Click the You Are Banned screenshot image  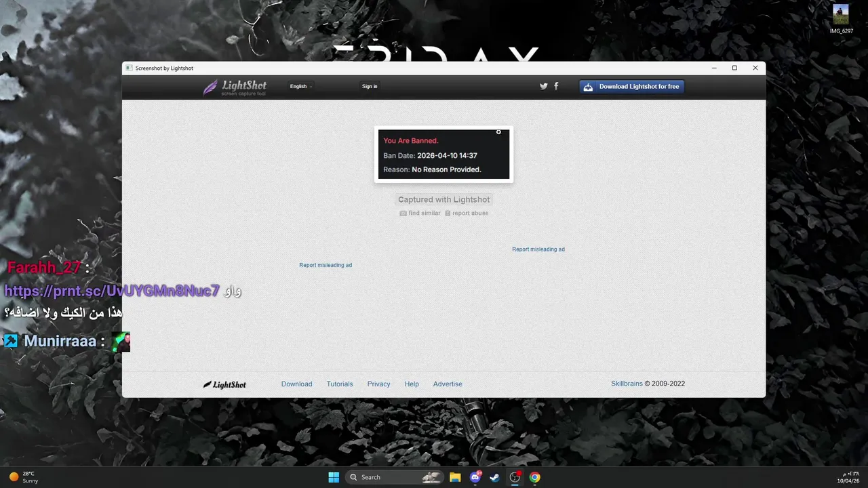click(x=443, y=155)
